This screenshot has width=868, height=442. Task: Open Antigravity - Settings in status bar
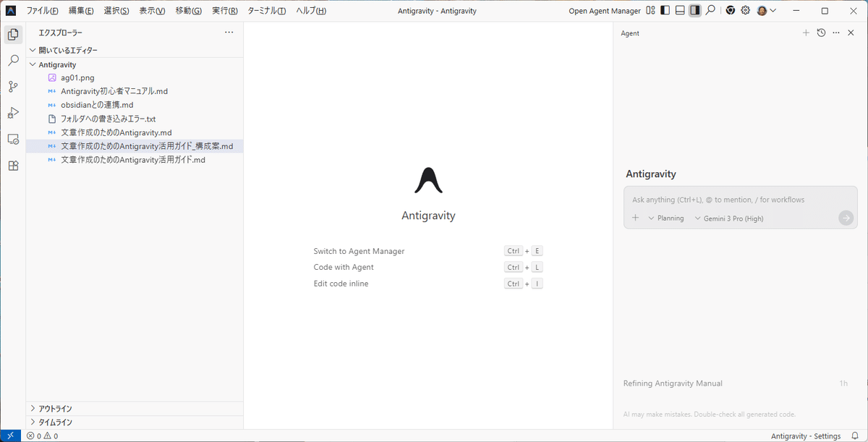806,436
